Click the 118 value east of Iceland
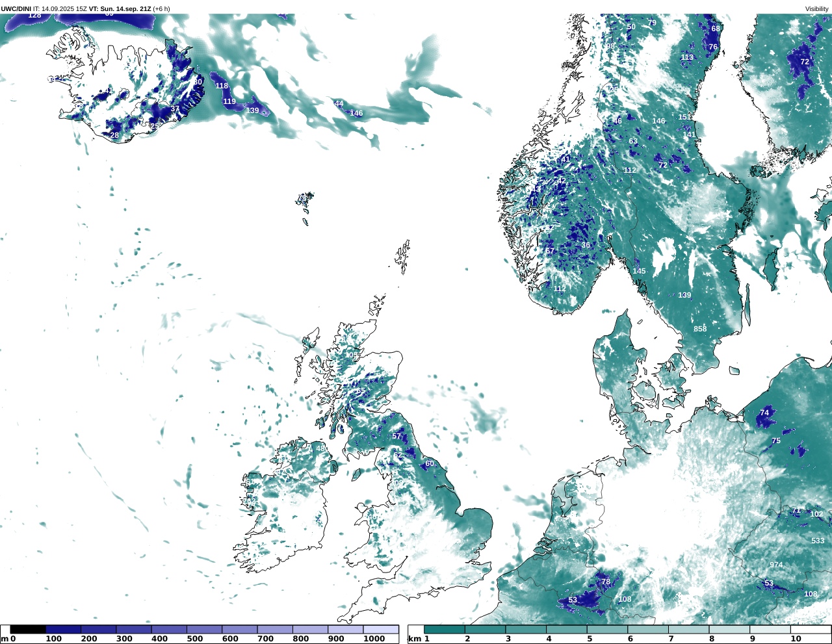The height and width of the screenshot is (644, 832). (222, 86)
